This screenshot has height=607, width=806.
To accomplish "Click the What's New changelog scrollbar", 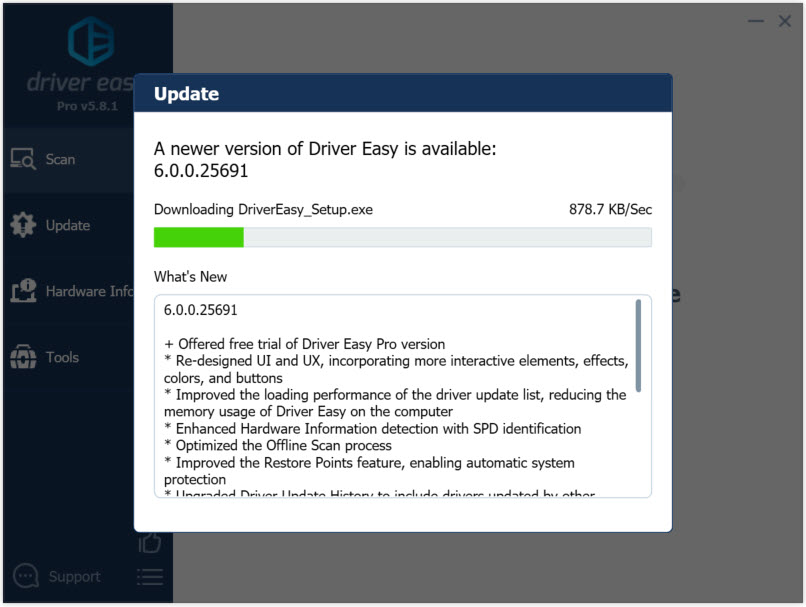I will pyautogui.click(x=638, y=345).
